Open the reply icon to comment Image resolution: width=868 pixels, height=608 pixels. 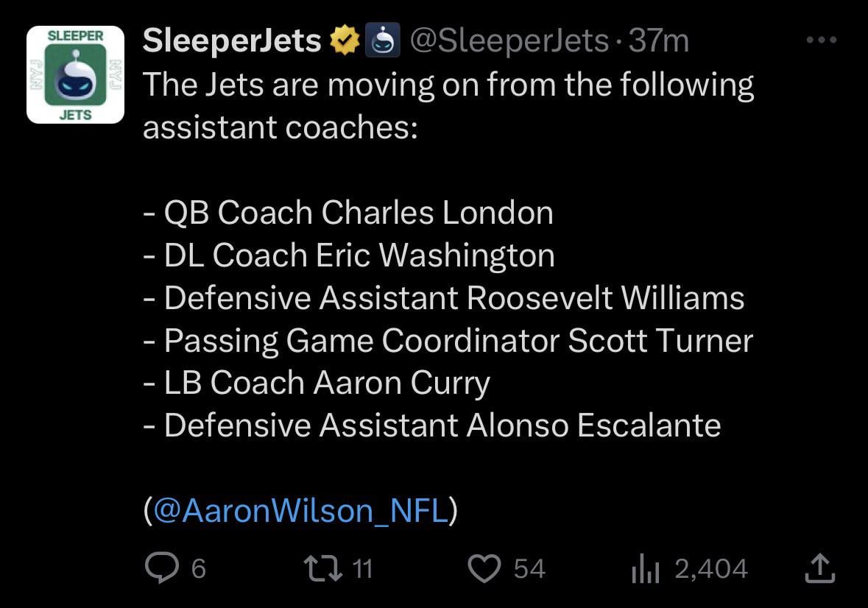[163, 568]
